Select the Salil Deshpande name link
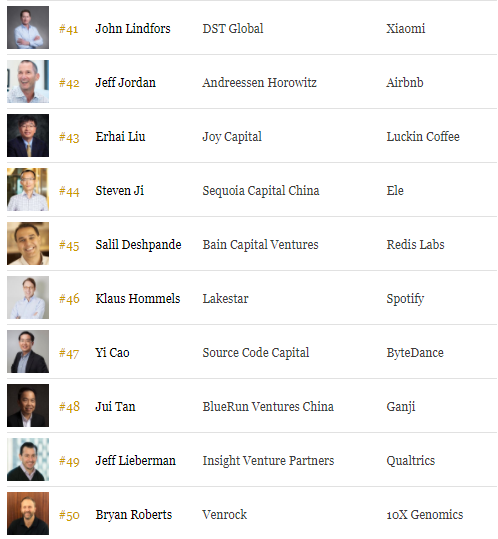Image resolution: width=498 pixels, height=539 pixels. coord(138,245)
